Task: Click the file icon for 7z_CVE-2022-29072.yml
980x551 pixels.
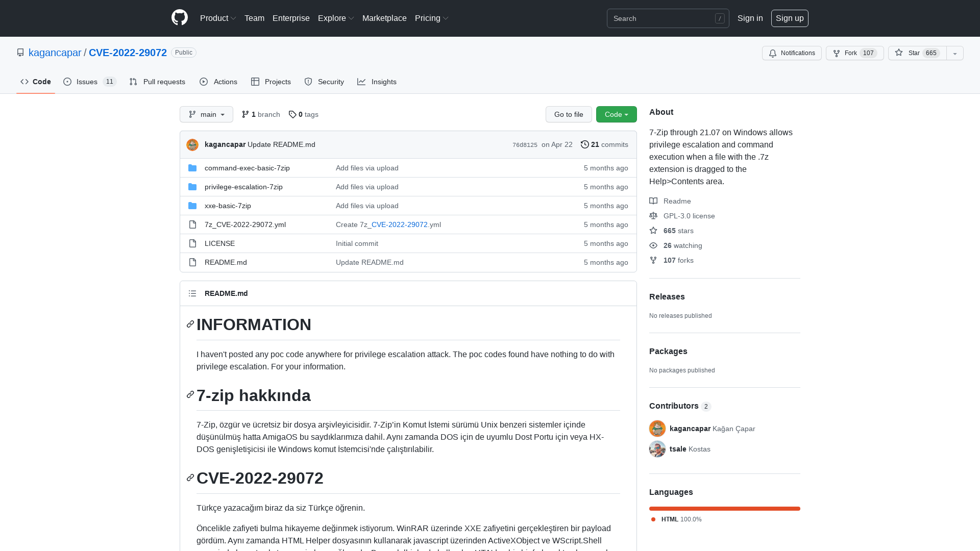Action: [192, 224]
